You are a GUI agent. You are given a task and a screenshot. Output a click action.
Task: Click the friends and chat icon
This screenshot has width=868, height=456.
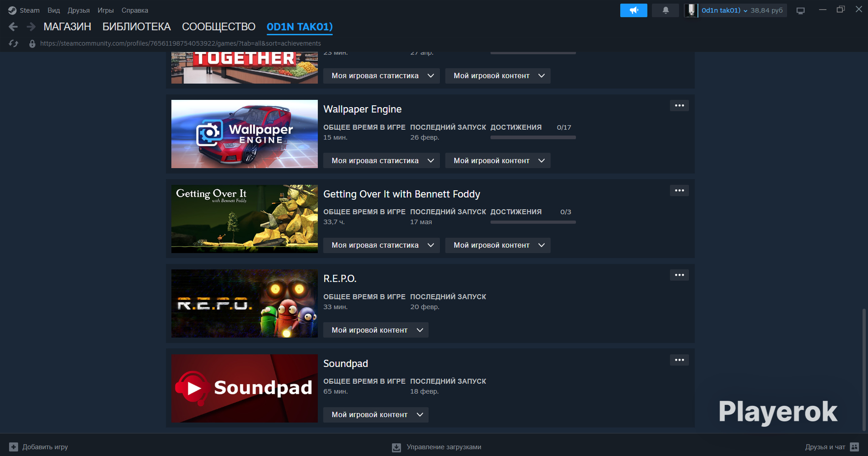(x=855, y=447)
